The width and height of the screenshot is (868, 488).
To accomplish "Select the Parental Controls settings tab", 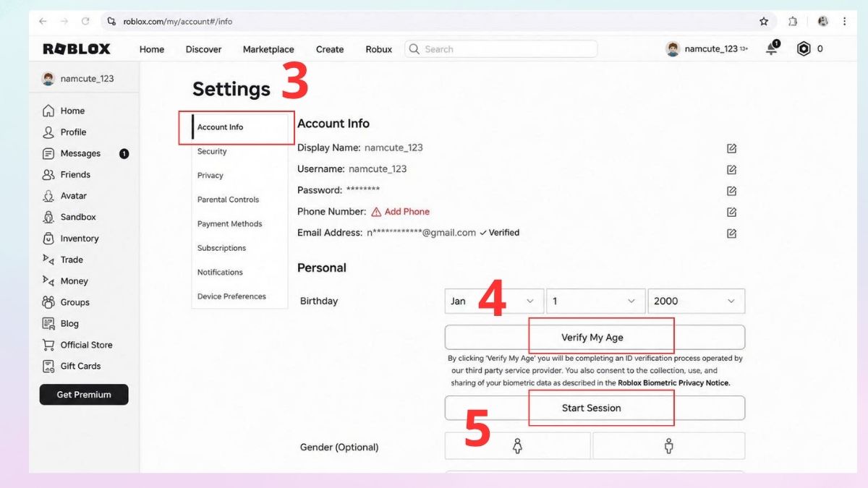I will (228, 200).
